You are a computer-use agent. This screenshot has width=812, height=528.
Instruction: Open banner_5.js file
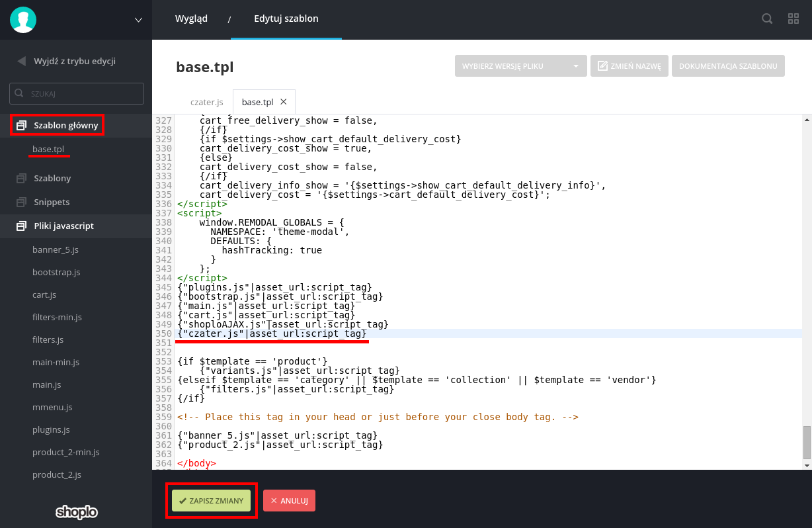pos(56,249)
